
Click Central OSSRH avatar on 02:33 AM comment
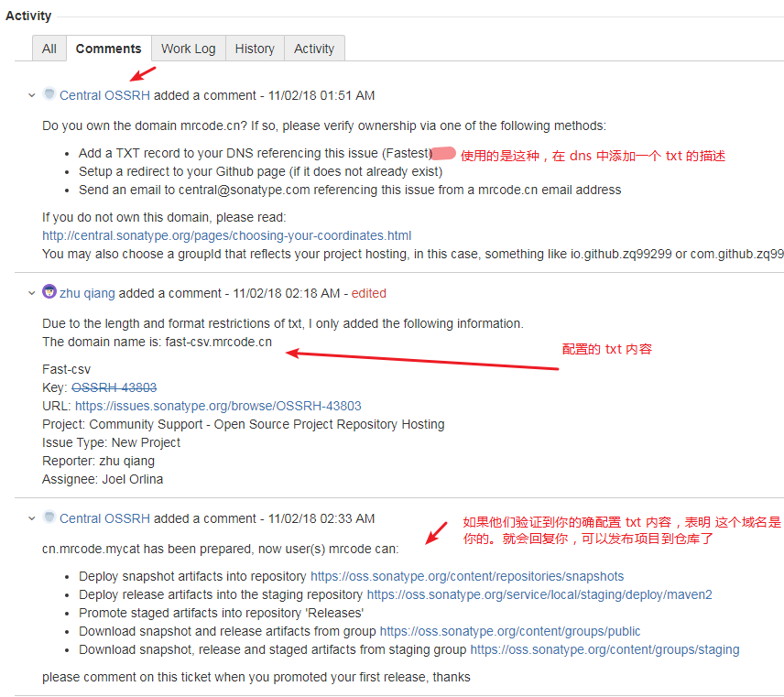pyautogui.click(x=49, y=517)
